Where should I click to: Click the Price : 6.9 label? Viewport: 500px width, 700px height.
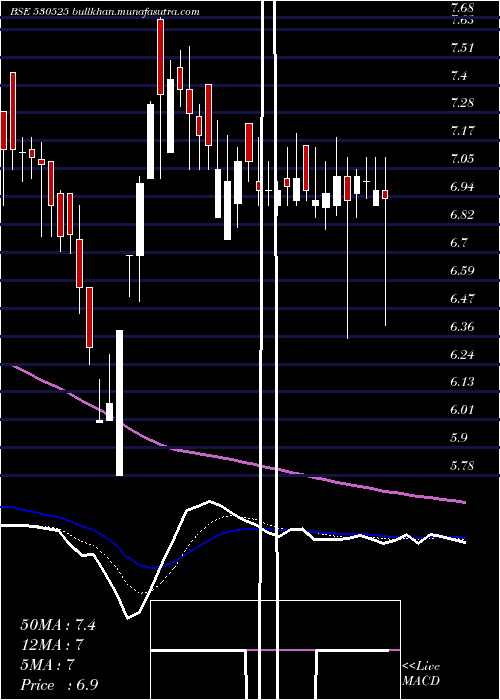click(x=59, y=685)
